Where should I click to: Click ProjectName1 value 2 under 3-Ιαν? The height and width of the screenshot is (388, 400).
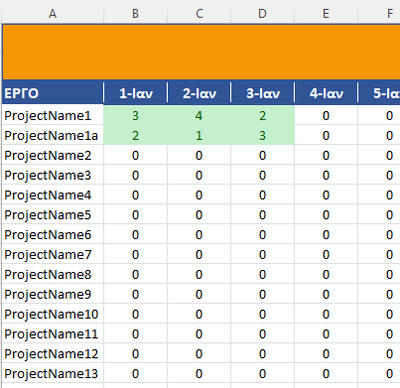(263, 115)
